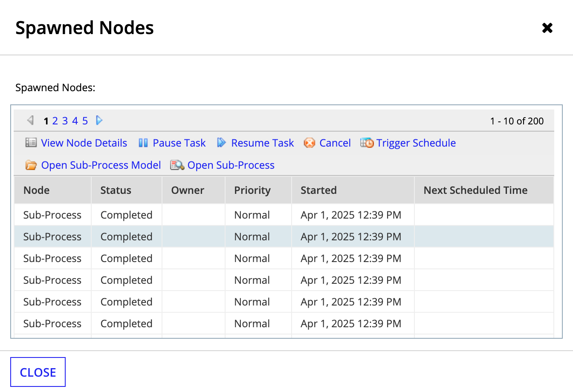Go to next page with arrow
Screen dimensions: 573x392
point(99,121)
